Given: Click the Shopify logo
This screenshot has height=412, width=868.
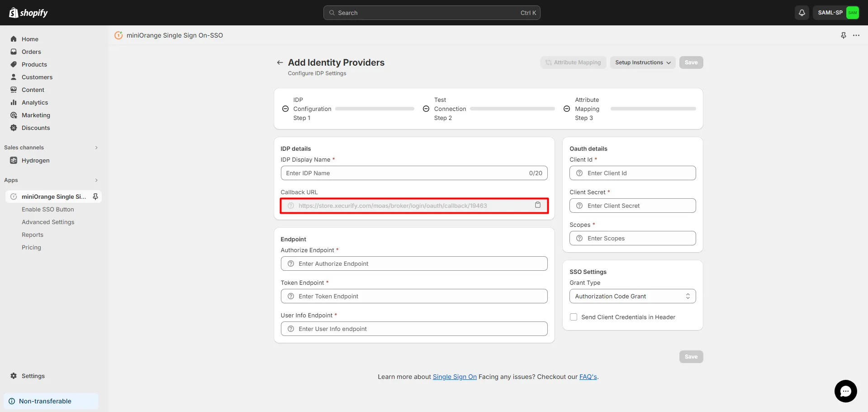Looking at the screenshot, I should point(28,13).
